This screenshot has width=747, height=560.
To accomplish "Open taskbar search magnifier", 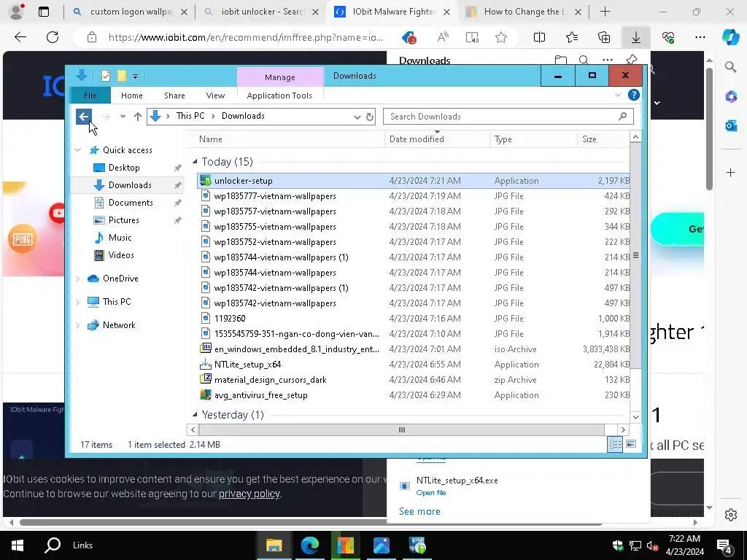I will pyautogui.click(x=53, y=545).
